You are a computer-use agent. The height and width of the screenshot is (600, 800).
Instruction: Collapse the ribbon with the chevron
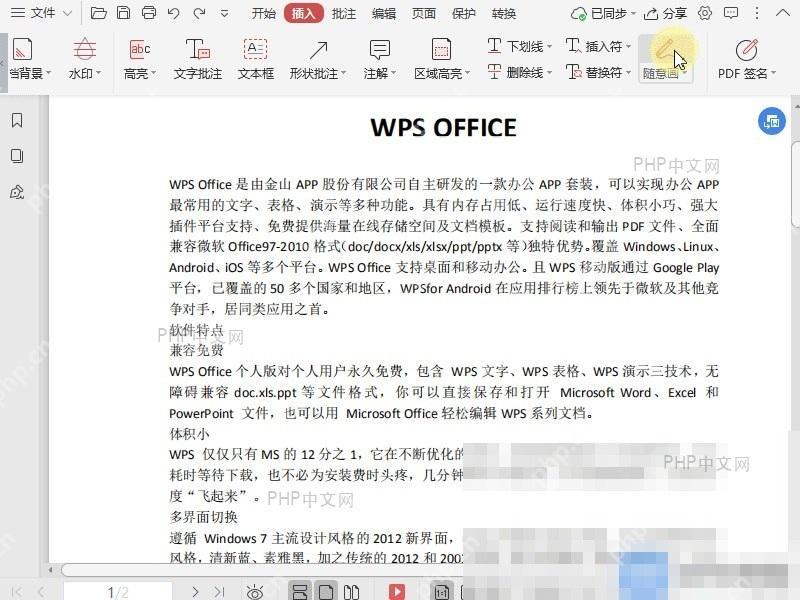(782, 13)
